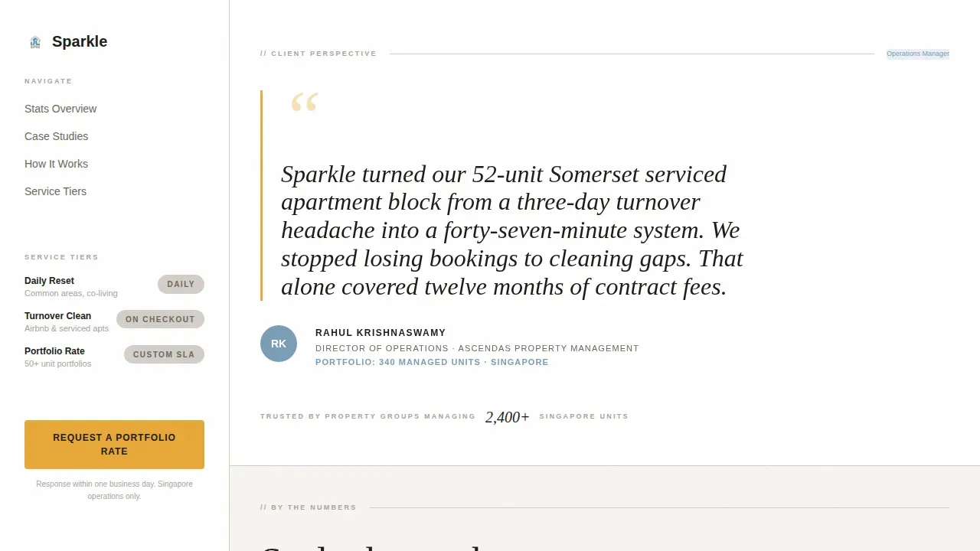Click the testimonial quote text
980x551 pixels.
[x=512, y=230]
